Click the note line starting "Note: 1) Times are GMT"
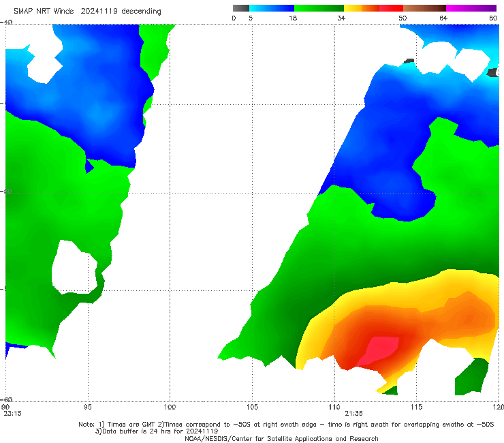Viewport: 504px width, 443px height. (x=286, y=425)
